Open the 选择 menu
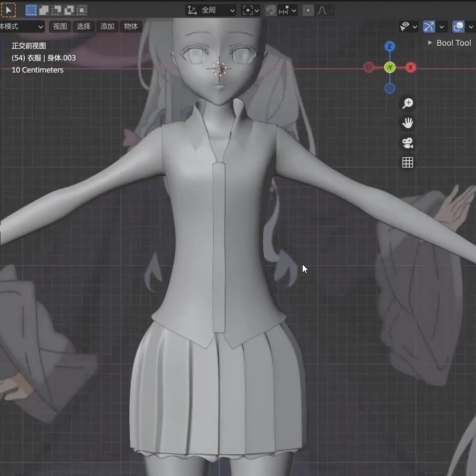The width and height of the screenshot is (476, 476). (x=84, y=27)
